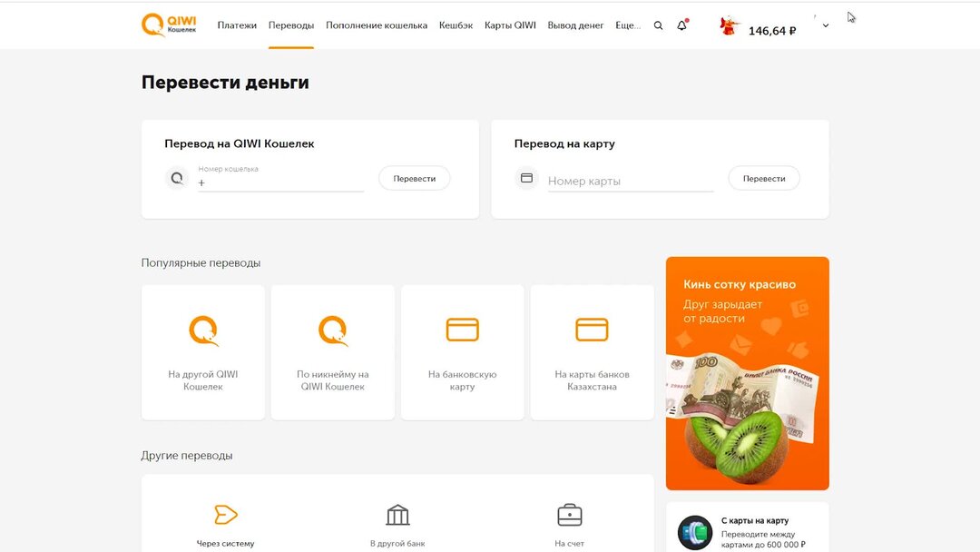Choose На карты банков Казахстана icon
980x552 pixels.
(x=592, y=330)
